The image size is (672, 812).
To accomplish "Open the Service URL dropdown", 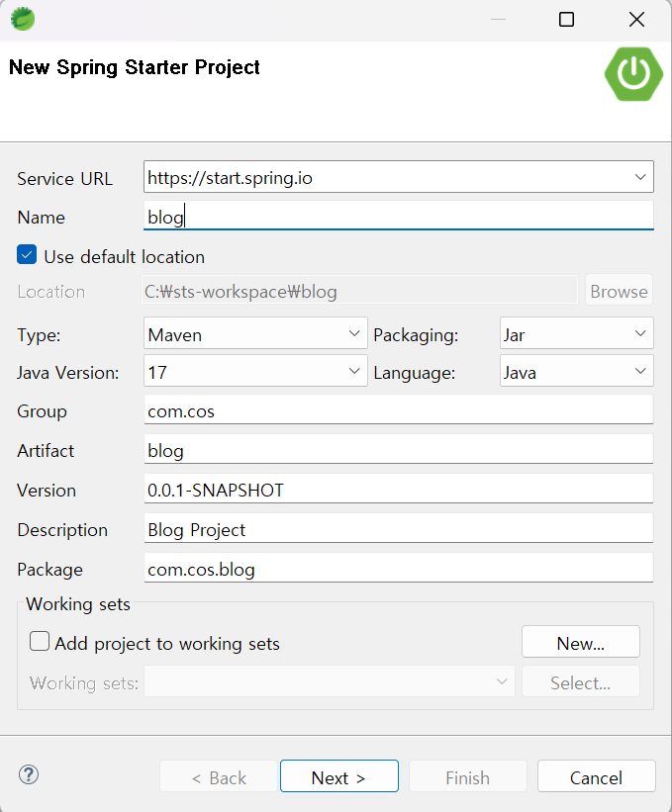I will (399, 177).
